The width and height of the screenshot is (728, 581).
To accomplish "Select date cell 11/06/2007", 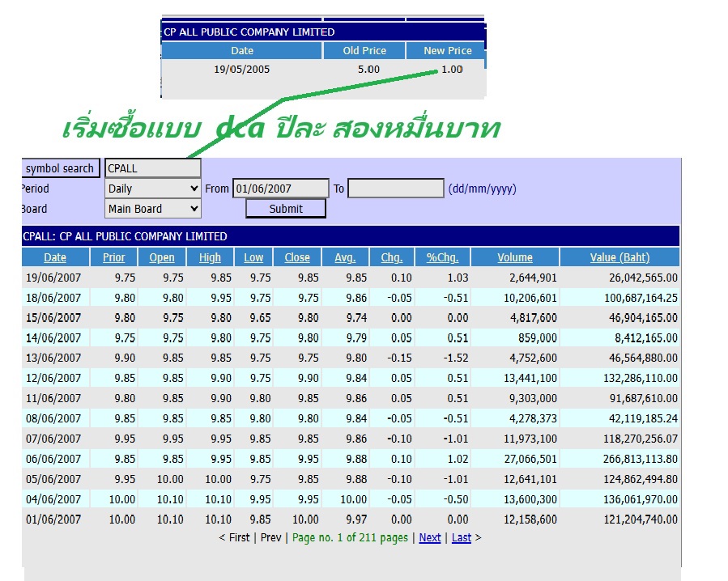I will 53,399.
